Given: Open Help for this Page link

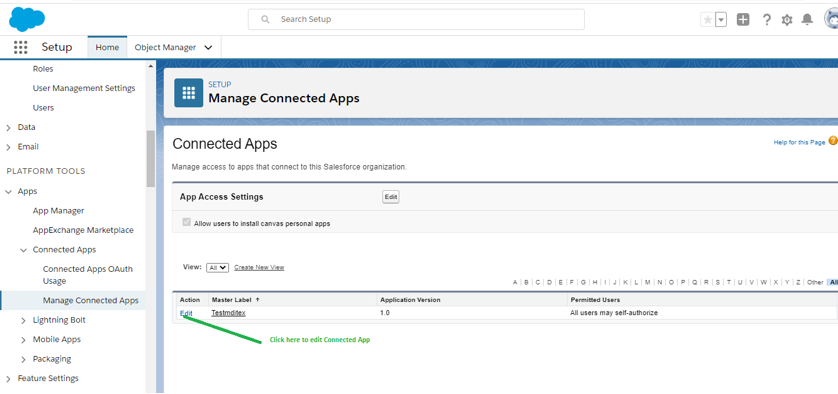Looking at the screenshot, I should click(x=799, y=143).
